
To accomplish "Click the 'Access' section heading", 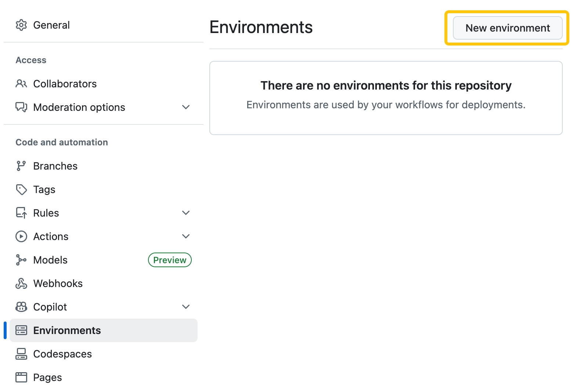I will click(31, 60).
